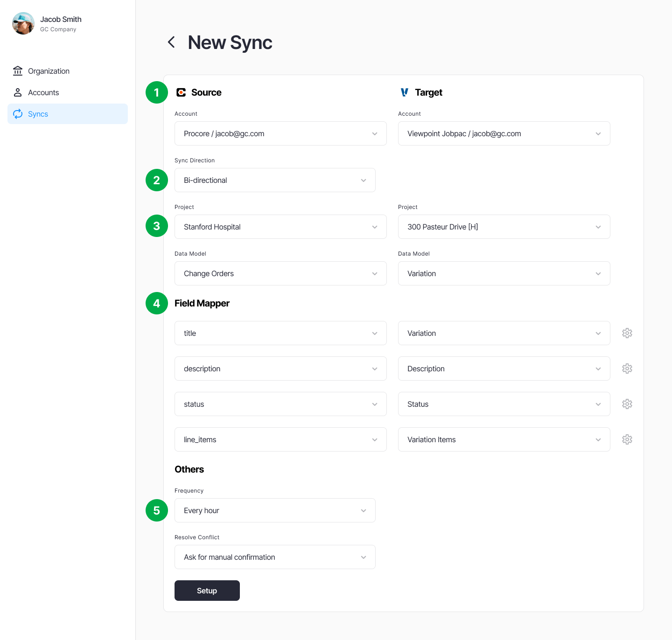Open the status source field dropdown
The image size is (672, 640).
click(x=280, y=404)
